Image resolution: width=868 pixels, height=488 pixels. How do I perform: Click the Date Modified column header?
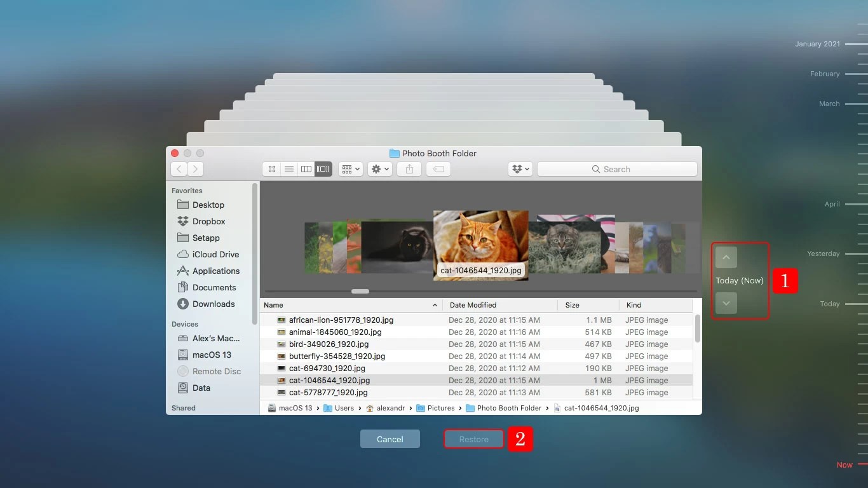(x=473, y=305)
